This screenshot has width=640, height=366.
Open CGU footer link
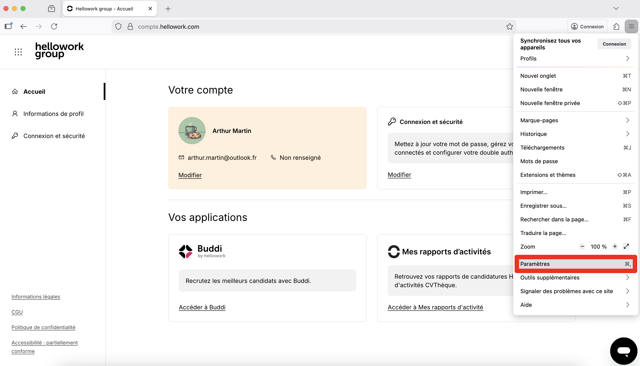click(17, 312)
